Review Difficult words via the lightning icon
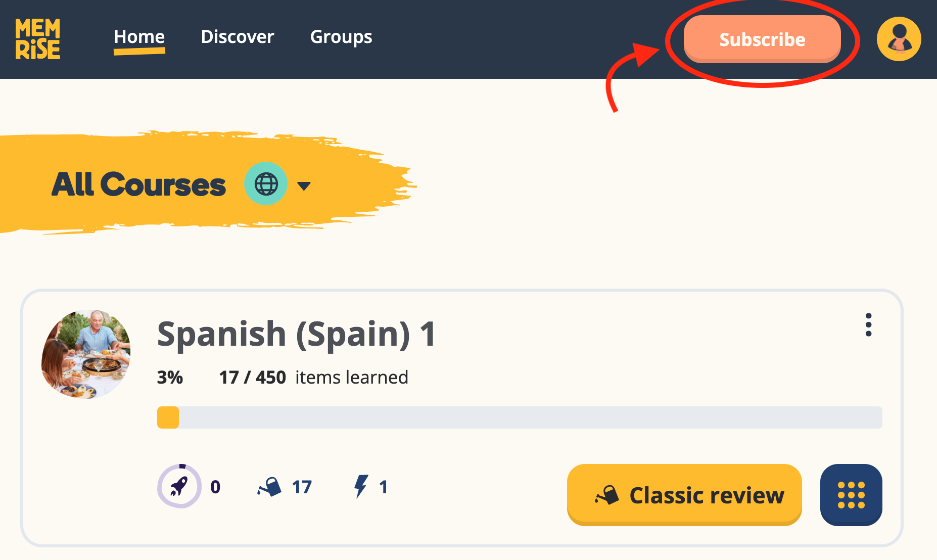The width and height of the screenshot is (937, 560). pyautogui.click(x=361, y=486)
